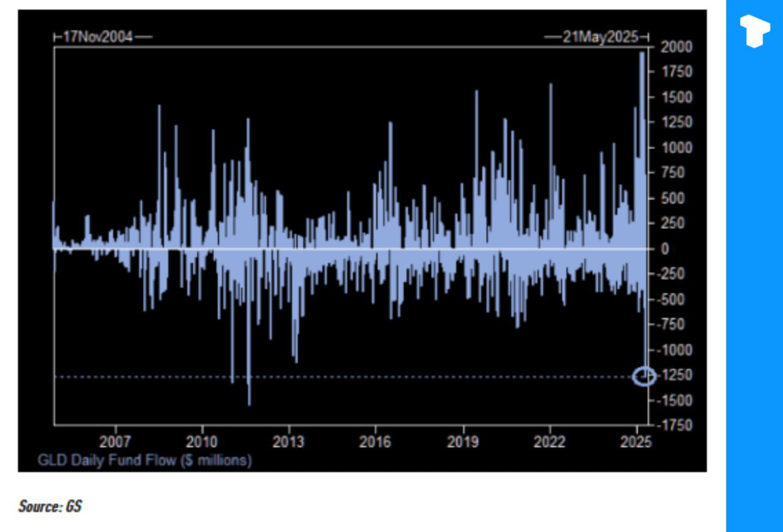The height and width of the screenshot is (532, 783).
Task: Choose the 2013 x-axis year label
Action: point(289,441)
